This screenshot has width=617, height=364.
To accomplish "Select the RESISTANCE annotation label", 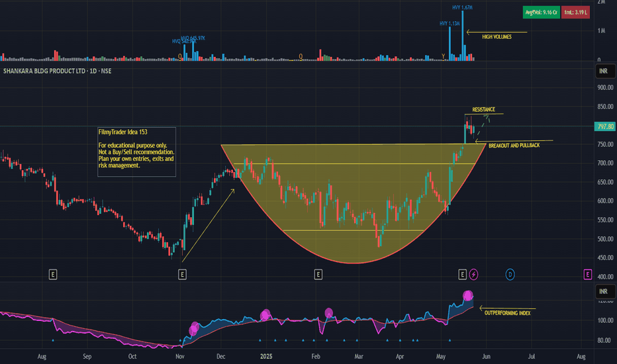I will 484,109.
